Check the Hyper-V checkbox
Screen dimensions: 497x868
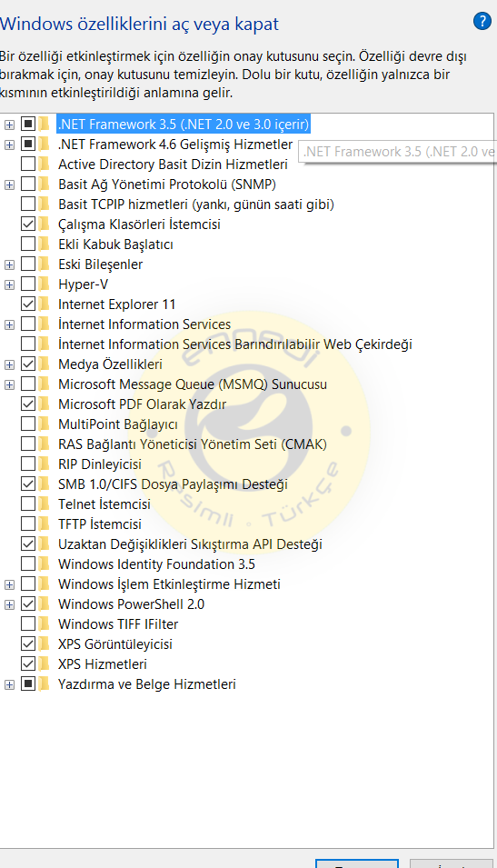(27, 284)
